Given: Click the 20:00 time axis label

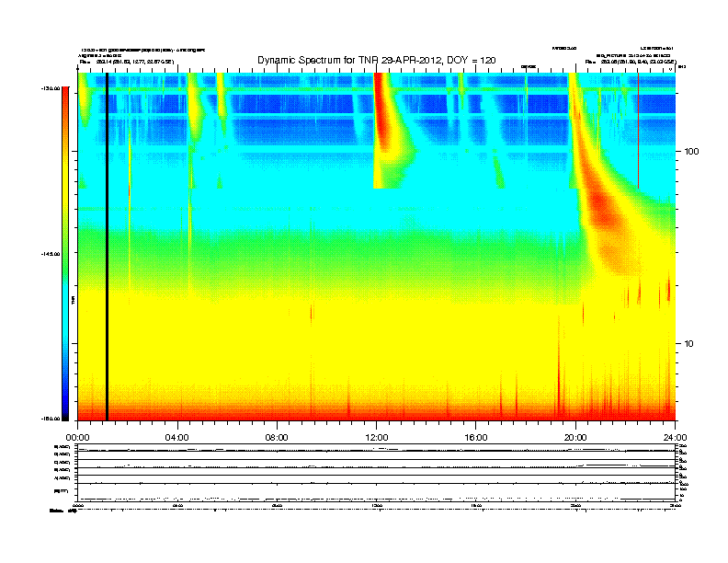Looking at the screenshot, I should coord(575,438).
